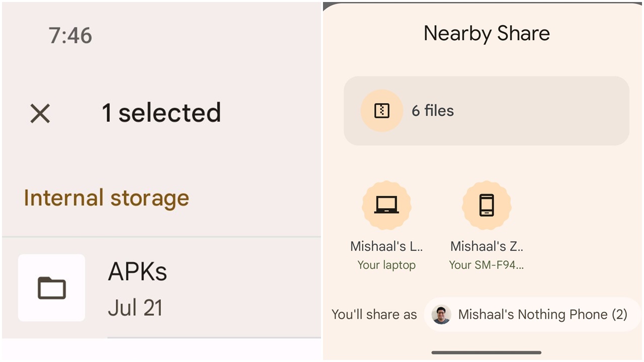
Task: Tap the Jul 21 date label under APKs
Action: 135,307
